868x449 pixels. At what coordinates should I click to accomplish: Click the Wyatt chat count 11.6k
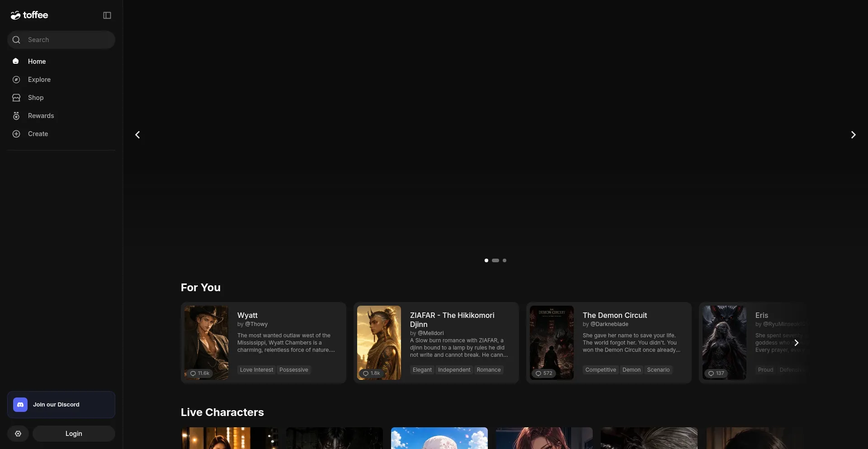200,373
